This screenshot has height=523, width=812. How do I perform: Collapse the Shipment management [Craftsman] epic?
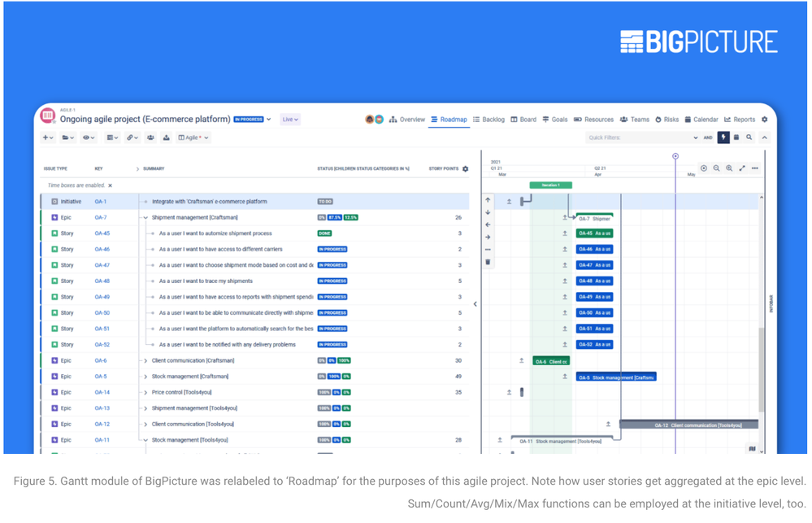[145, 218]
